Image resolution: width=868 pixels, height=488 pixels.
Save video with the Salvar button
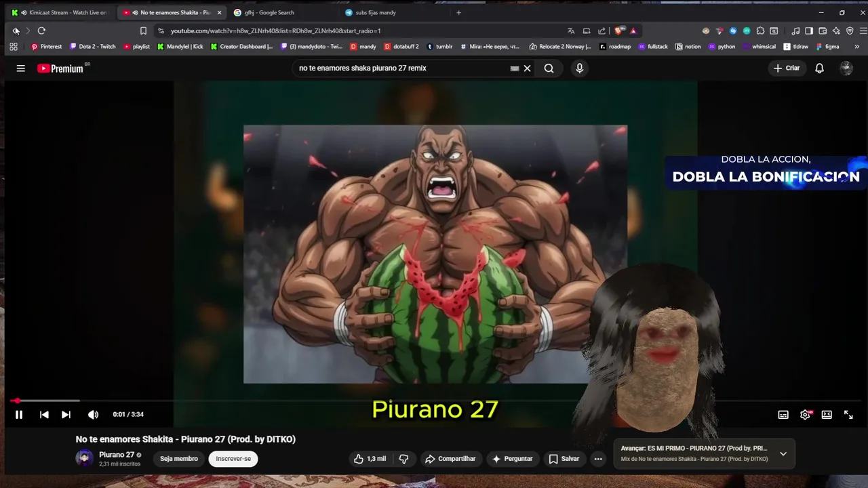point(564,459)
